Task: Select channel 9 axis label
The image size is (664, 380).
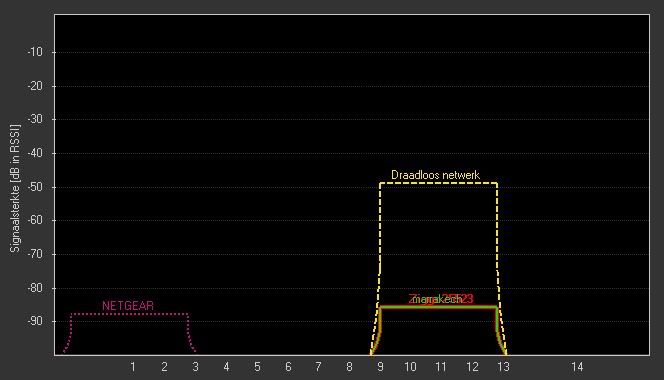Action: (x=380, y=367)
